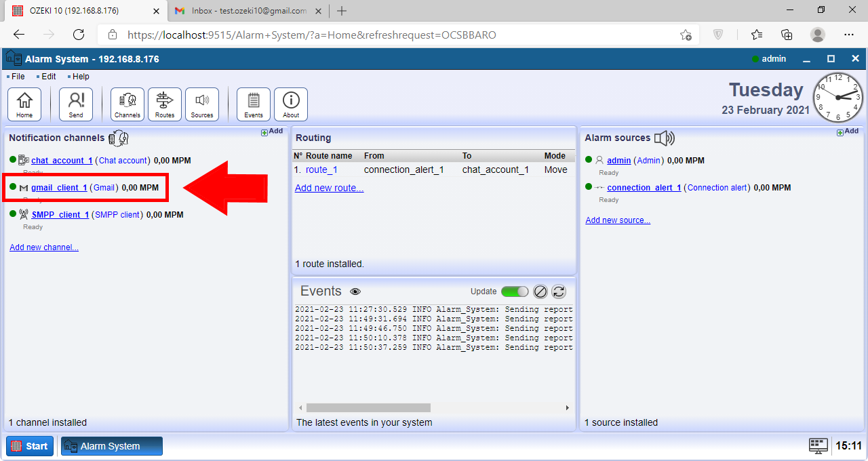Reload the browser page
This screenshot has height=461, width=868.
(79, 35)
